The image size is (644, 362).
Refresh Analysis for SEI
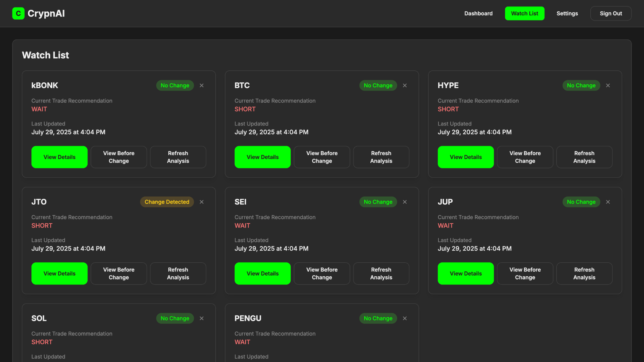[381, 274]
